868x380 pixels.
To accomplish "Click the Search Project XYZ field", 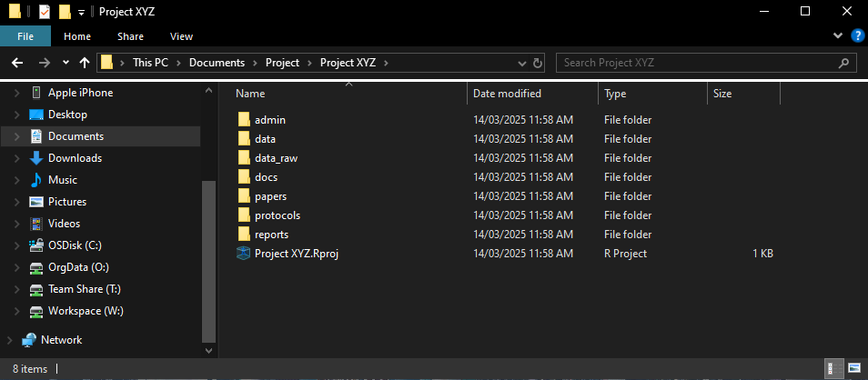I will click(696, 63).
